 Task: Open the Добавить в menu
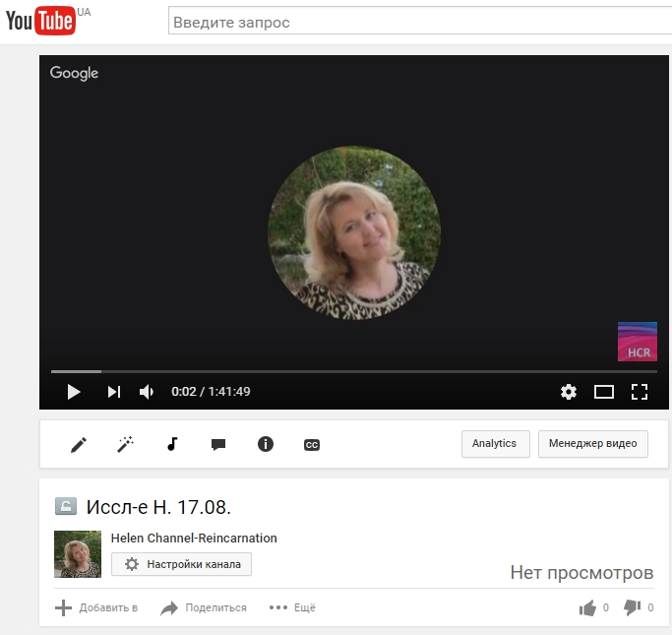tap(96, 608)
